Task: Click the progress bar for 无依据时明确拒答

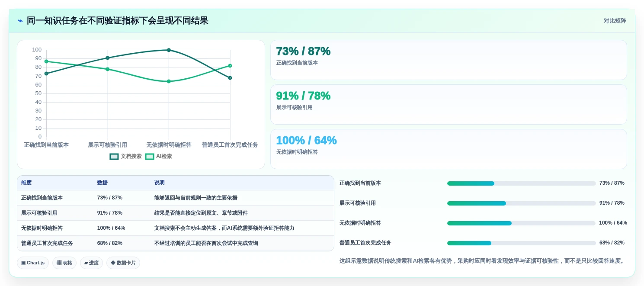Action: click(521, 223)
